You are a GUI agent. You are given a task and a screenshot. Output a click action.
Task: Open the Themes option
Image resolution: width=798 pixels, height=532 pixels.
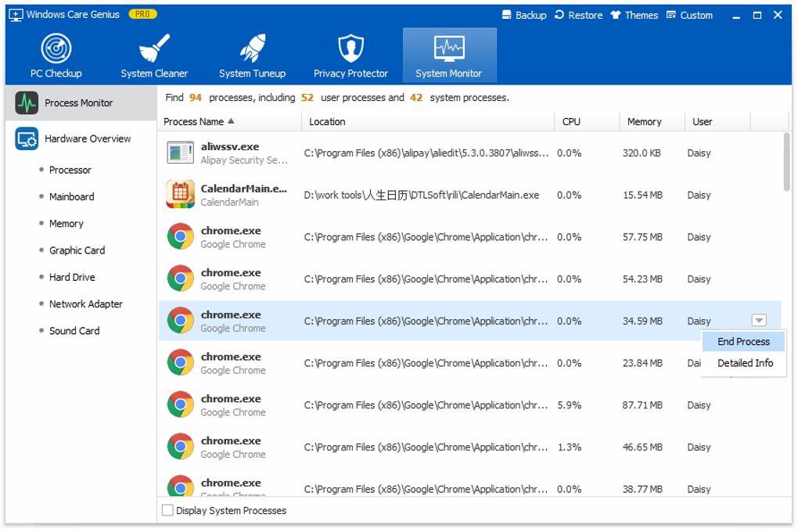634,15
